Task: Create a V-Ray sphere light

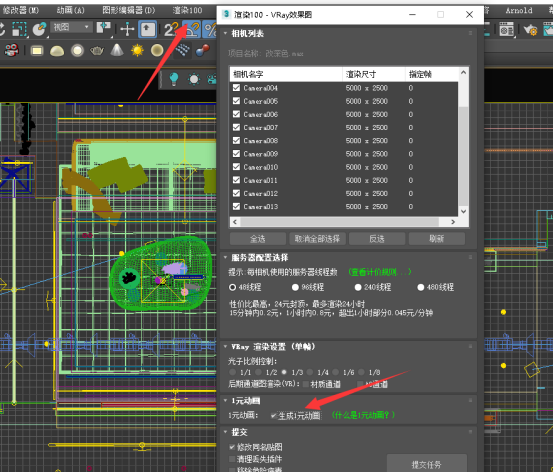Action: point(77,51)
